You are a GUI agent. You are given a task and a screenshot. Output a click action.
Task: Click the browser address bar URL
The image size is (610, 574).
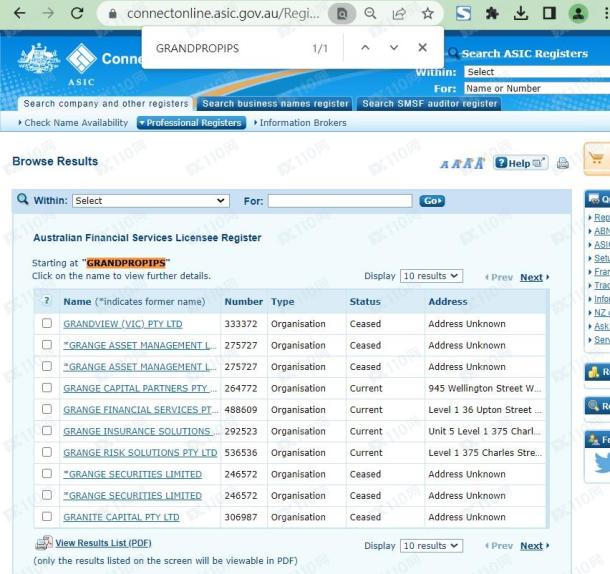pos(223,14)
